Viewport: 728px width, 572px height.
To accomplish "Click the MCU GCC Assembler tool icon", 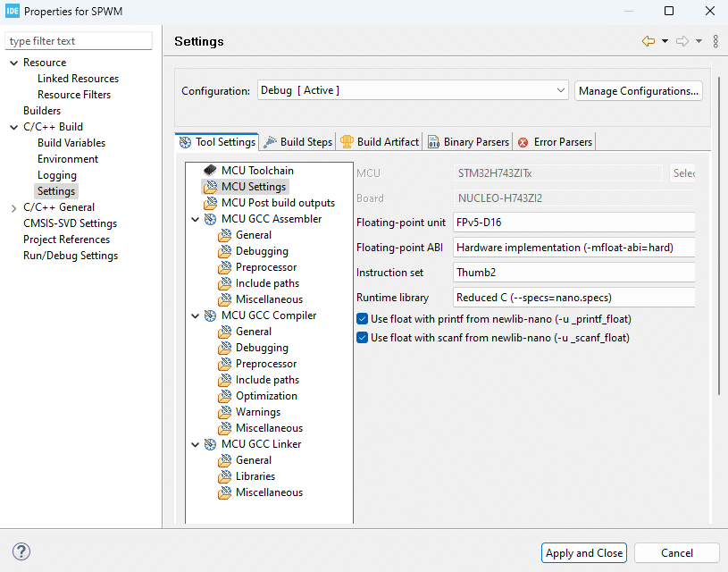I will (210, 219).
